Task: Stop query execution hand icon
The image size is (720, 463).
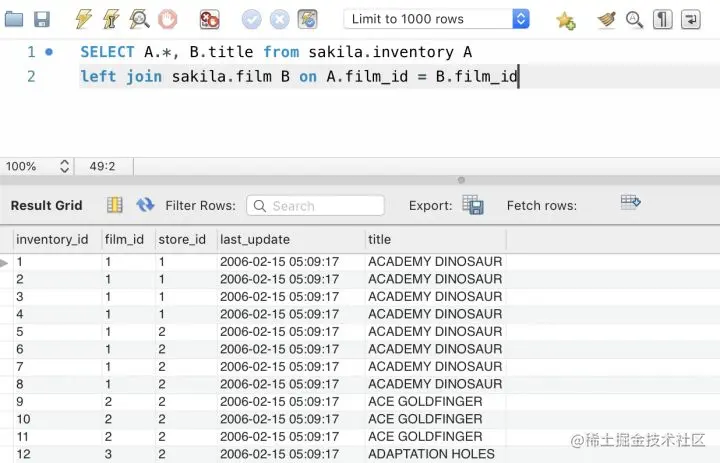Action: coord(168,19)
